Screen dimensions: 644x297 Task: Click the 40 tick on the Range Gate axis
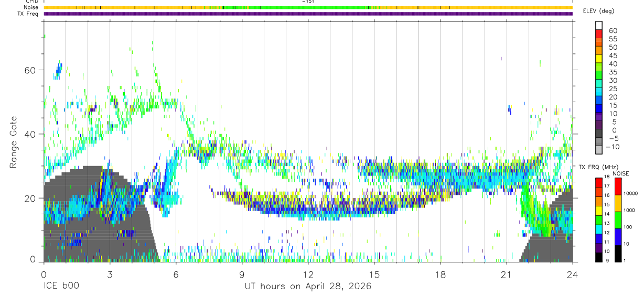[30, 134]
